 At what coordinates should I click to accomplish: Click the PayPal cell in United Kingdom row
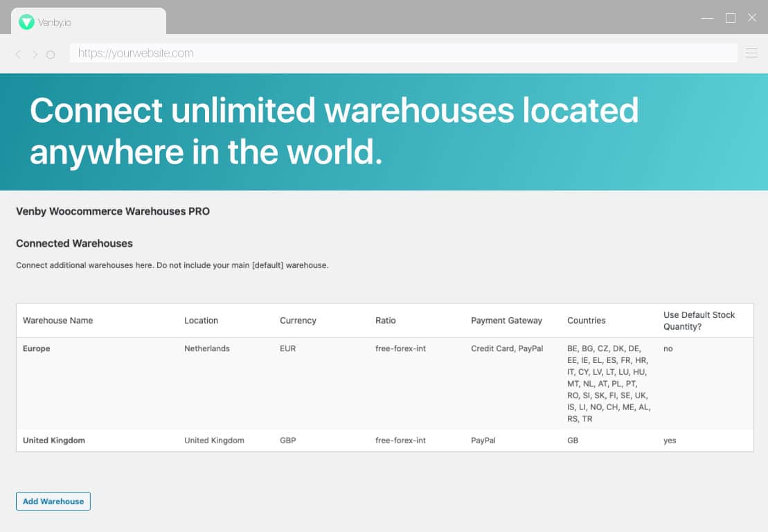(483, 441)
